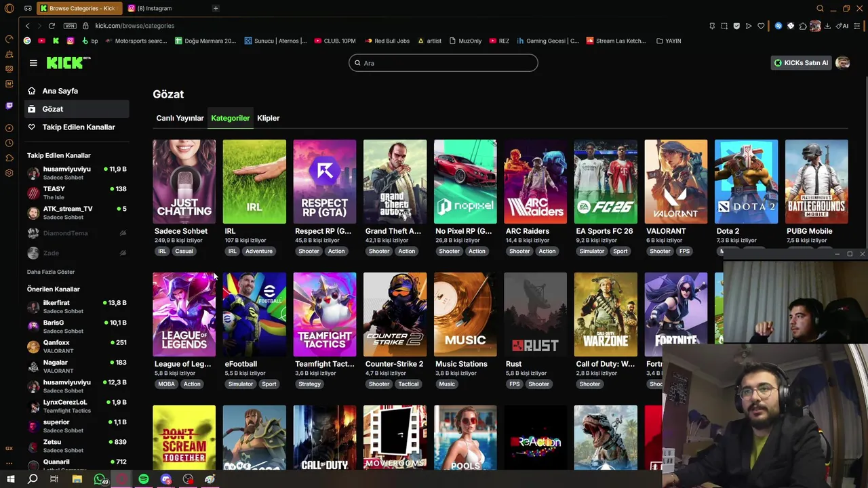Open Opera GX main menu logo
Screen dimensions: 868x488
9,8
